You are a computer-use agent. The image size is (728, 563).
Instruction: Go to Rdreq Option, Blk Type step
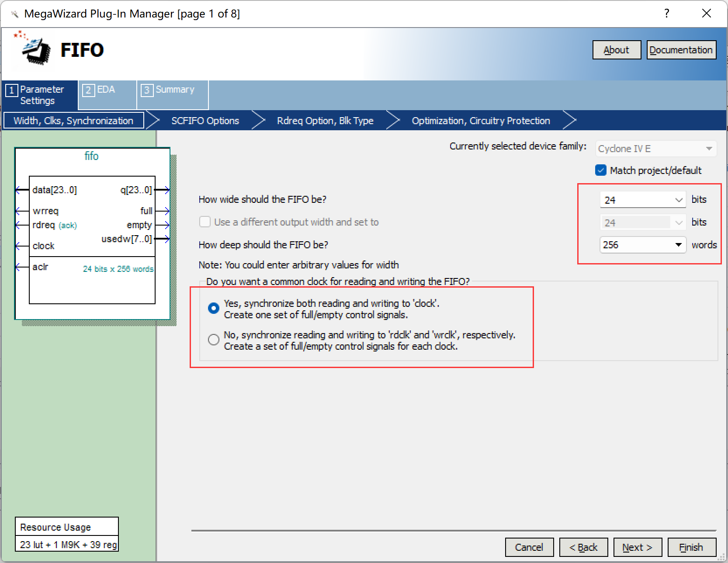pos(325,121)
